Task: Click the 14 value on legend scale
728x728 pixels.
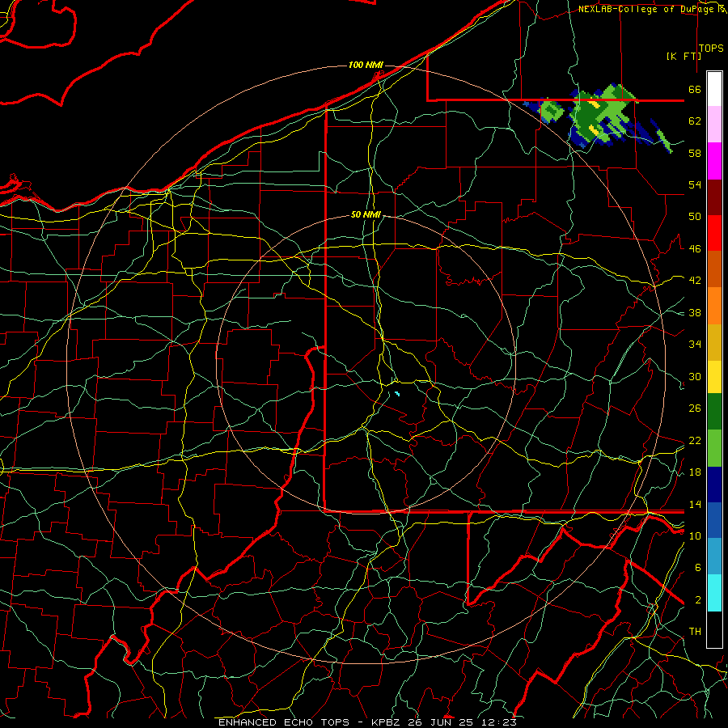Action: click(695, 504)
